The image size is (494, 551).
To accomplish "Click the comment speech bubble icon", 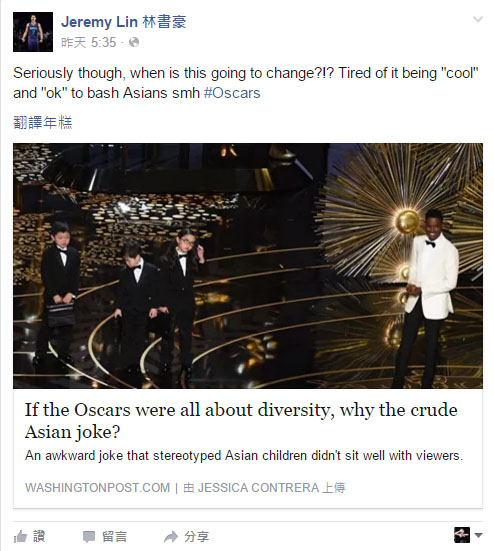I will 89,537.
